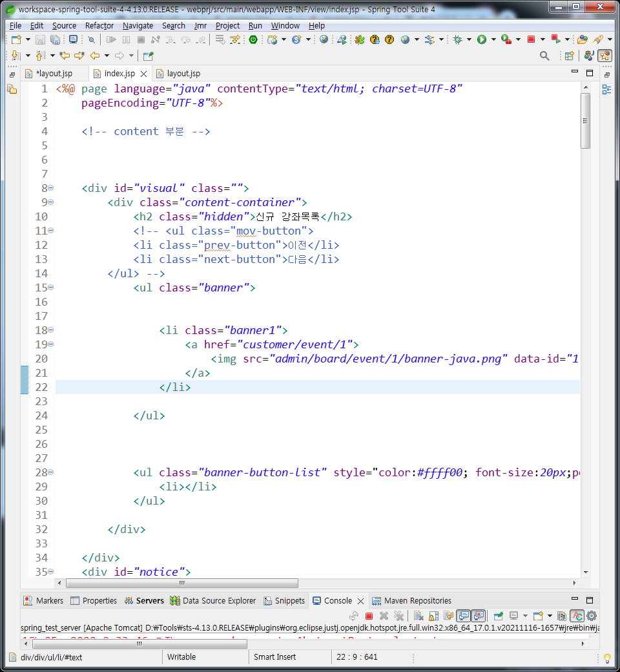Collapse the fold marker on line 28
The width and height of the screenshot is (620, 672).
(x=51, y=472)
